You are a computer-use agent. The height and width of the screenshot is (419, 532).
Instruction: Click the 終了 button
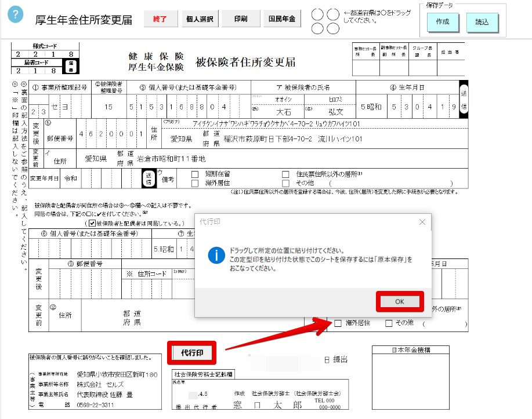click(x=160, y=19)
